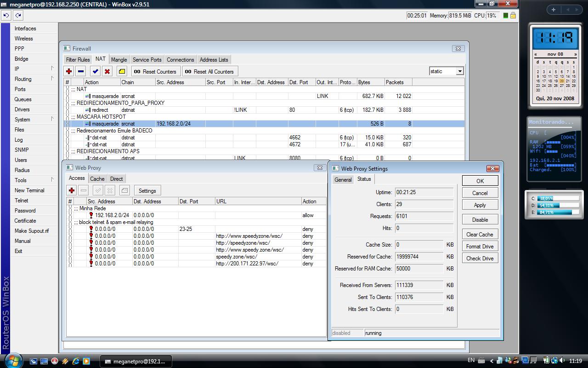Add a comment using the yellow note icon
This screenshot has height=368, width=588.
click(x=122, y=71)
